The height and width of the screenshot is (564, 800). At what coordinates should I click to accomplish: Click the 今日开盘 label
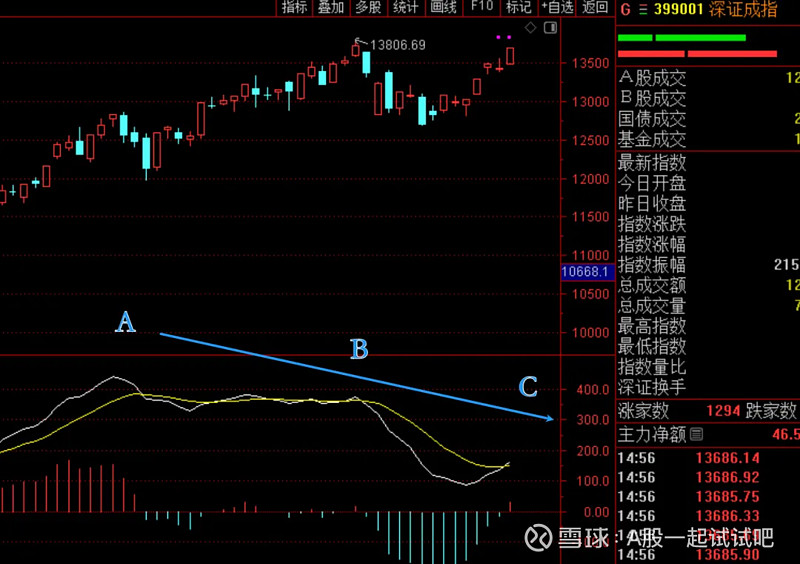[x=652, y=183]
